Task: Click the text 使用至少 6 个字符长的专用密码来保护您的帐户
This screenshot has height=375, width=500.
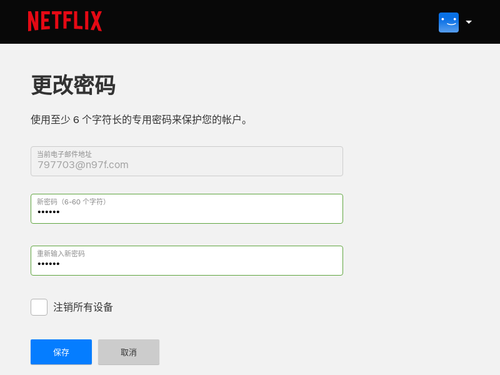Action: (x=139, y=120)
